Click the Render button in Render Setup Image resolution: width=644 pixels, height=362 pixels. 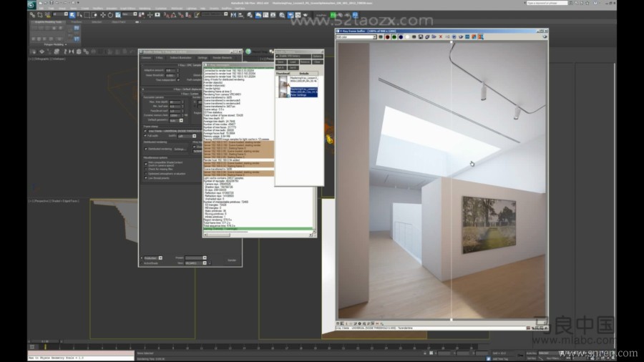pos(231,260)
